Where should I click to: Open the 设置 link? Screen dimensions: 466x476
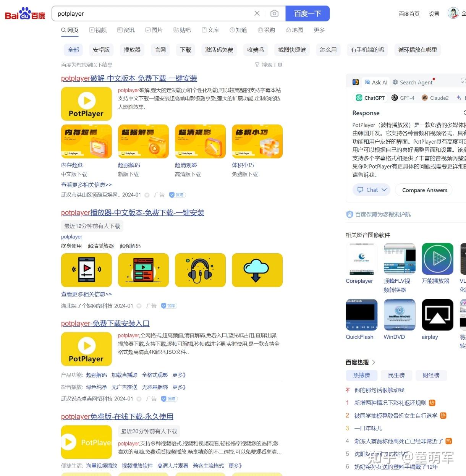(x=434, y=14)
